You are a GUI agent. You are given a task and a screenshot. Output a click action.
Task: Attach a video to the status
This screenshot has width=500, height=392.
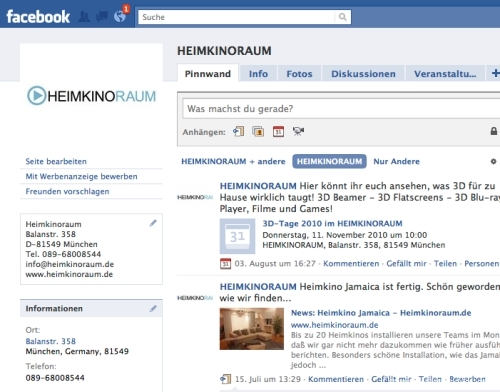[298, 132]
